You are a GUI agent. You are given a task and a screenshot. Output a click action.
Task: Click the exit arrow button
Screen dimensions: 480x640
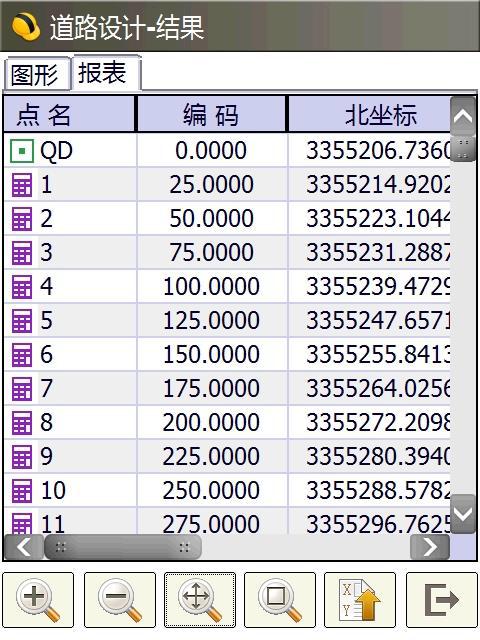(442, 600)
